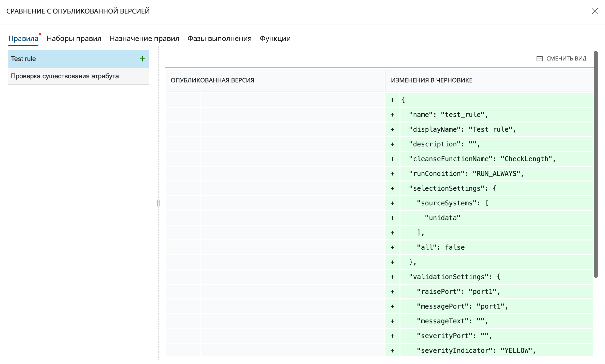Click the change view layout icon
The height and width of the screenshot is (364, 605).
click(539, 58)
